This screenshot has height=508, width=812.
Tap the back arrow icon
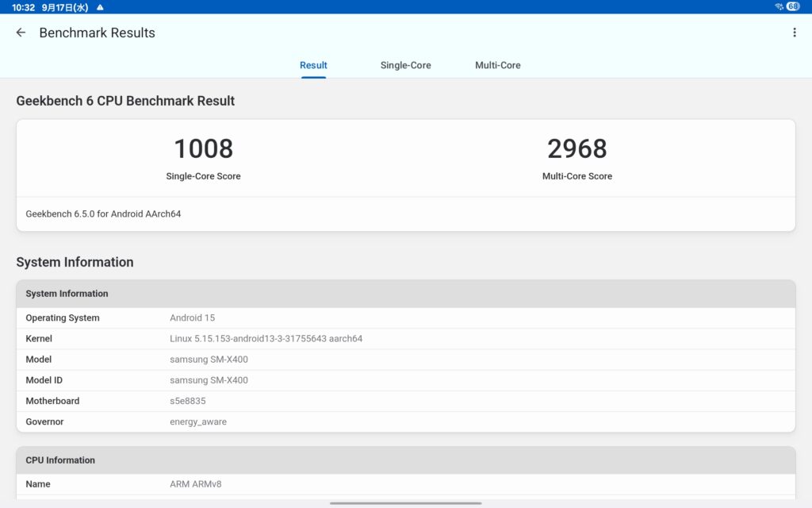(x=21, y=33)
